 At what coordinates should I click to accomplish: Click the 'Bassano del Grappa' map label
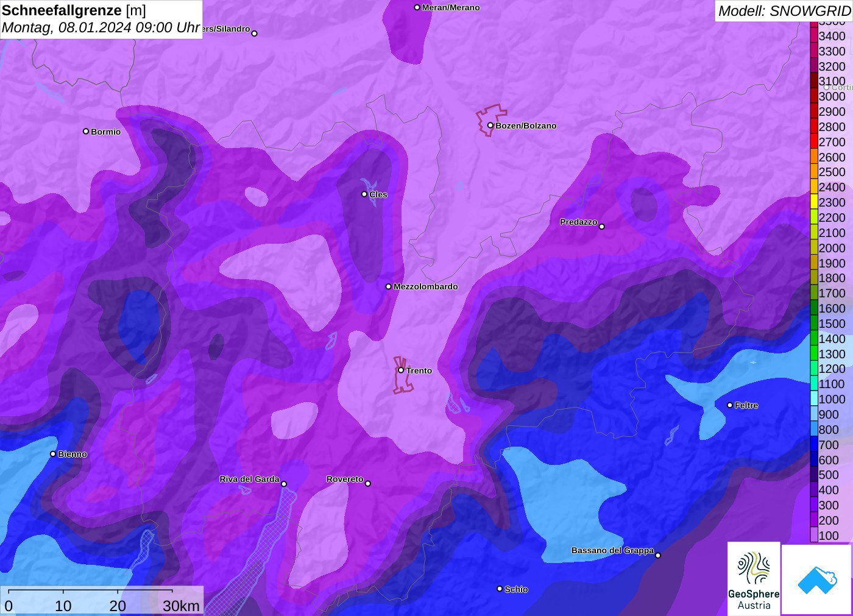[x=612, y=550]
